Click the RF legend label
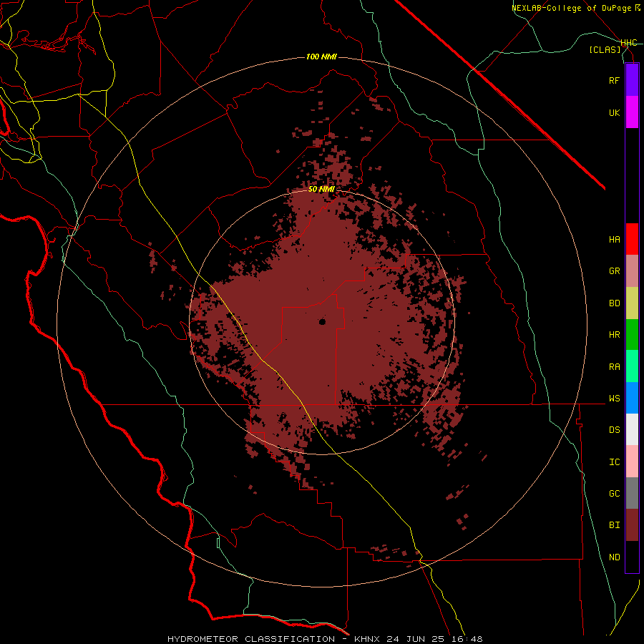This screenshot has height=644, width=644. point(615,80)
